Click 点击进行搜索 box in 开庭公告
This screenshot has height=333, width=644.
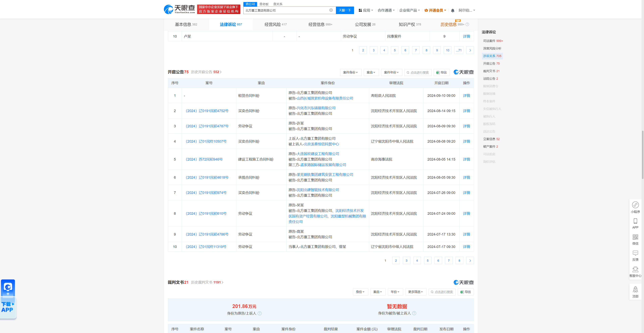click(x=418, y=72)
